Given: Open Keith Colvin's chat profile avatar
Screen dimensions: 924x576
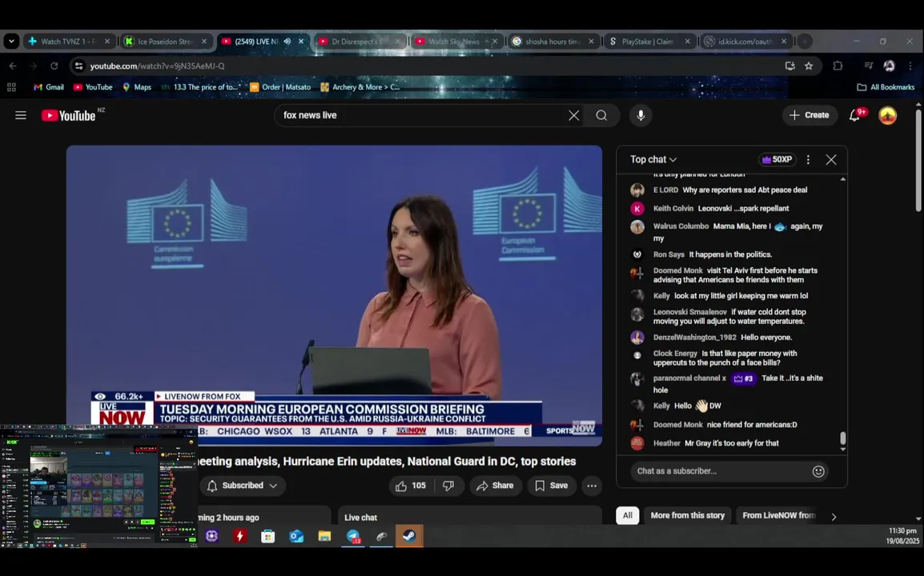Looking at the screenshot, I should pos(637,209).
